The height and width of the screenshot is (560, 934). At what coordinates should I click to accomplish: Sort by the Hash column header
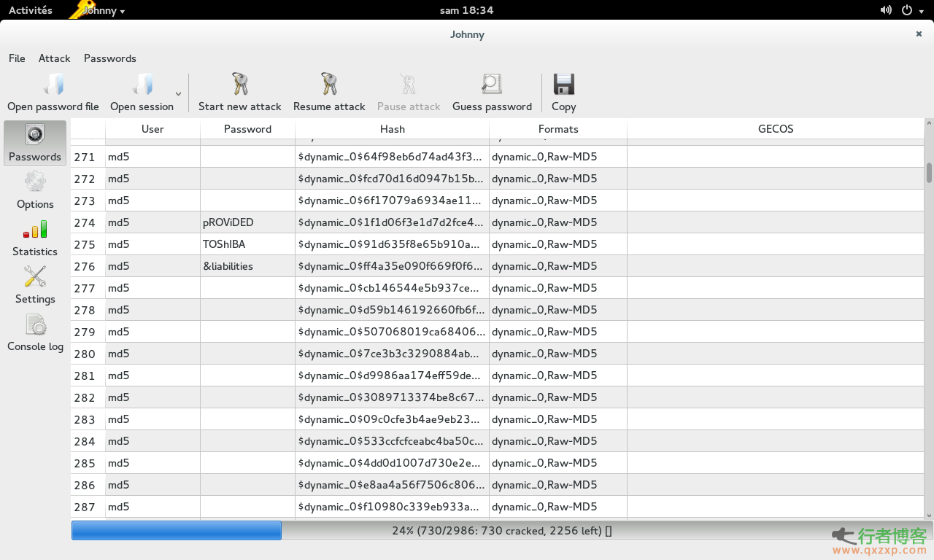tap(392, 129)
